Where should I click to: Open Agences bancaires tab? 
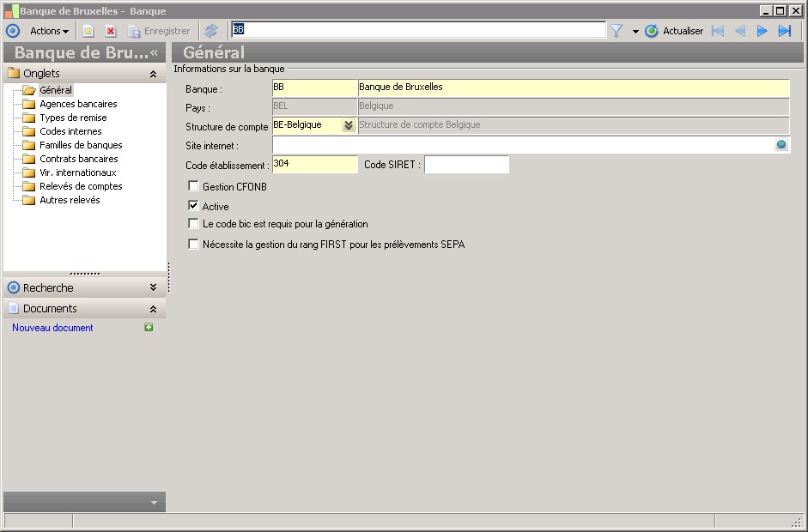[x=78, y=104]
